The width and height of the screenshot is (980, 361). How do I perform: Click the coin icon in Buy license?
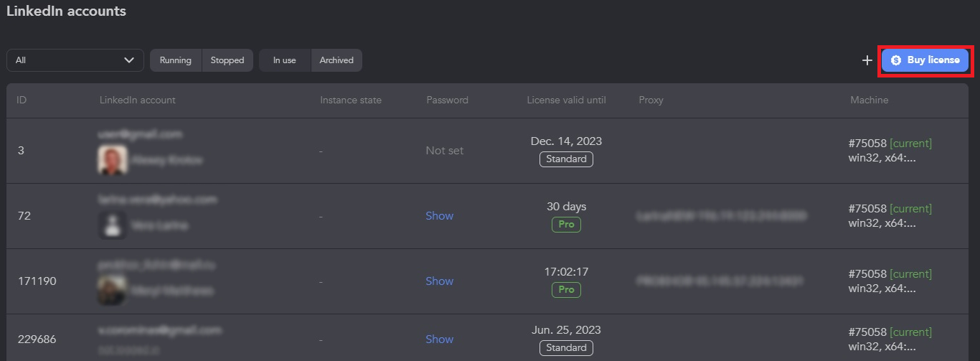click(896, 60)
